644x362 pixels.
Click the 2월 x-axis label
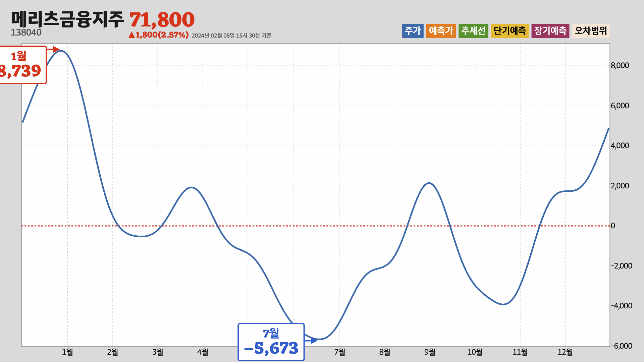[x=113, y=352]
